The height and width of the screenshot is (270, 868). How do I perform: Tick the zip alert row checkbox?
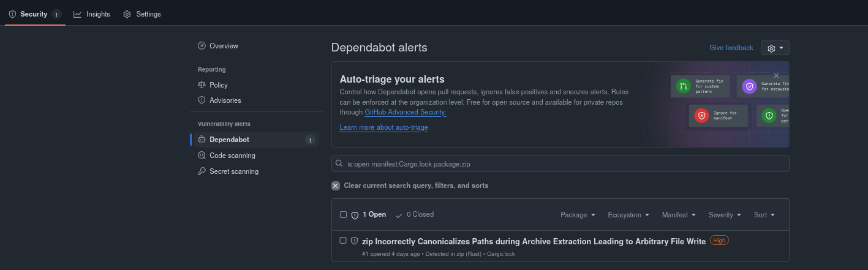click(x=343, y=240)
